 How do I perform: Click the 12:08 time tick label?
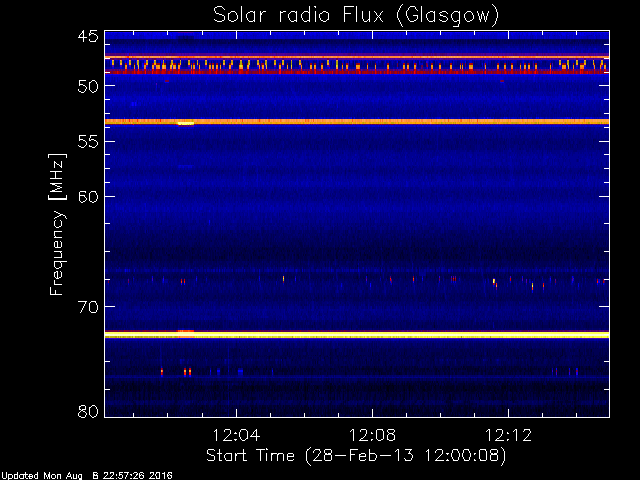(372, 435)
